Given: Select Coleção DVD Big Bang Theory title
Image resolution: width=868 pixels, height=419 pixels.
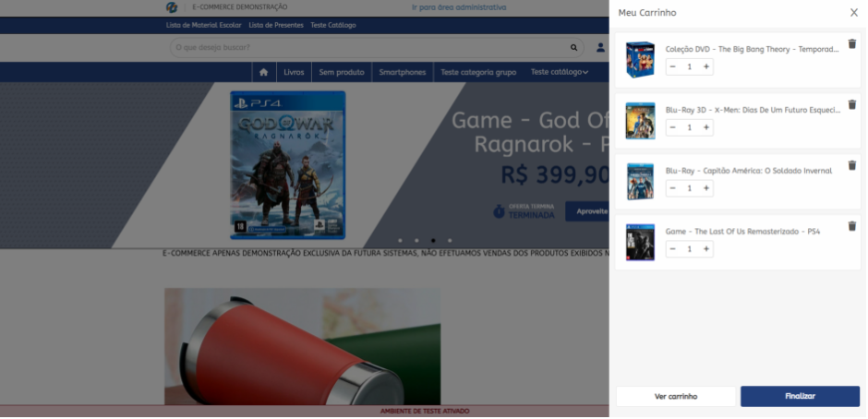Looking at the screenshot, I should (753, 49).
